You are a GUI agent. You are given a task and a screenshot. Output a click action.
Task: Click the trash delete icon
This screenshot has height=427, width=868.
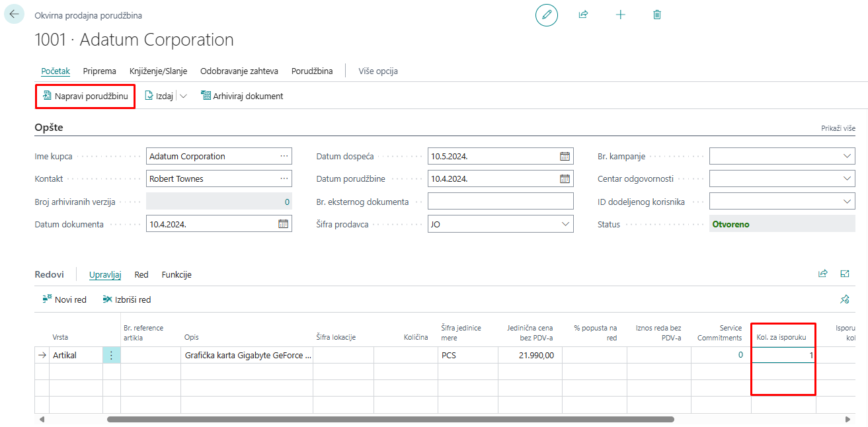pos(656,15)
